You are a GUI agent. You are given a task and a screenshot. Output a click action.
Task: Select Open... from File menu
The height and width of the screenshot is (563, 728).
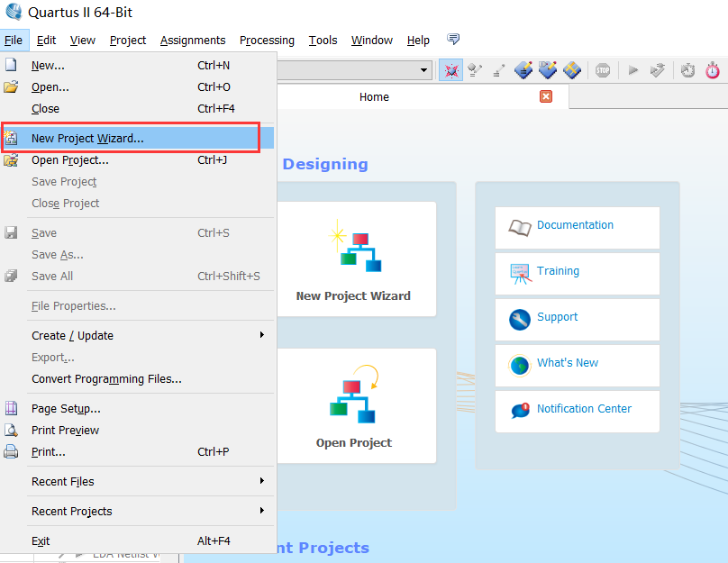[138, 86]
